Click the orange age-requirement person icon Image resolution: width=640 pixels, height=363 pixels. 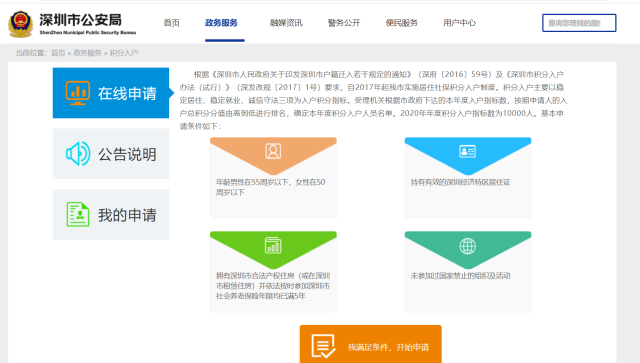click(273, 151)
